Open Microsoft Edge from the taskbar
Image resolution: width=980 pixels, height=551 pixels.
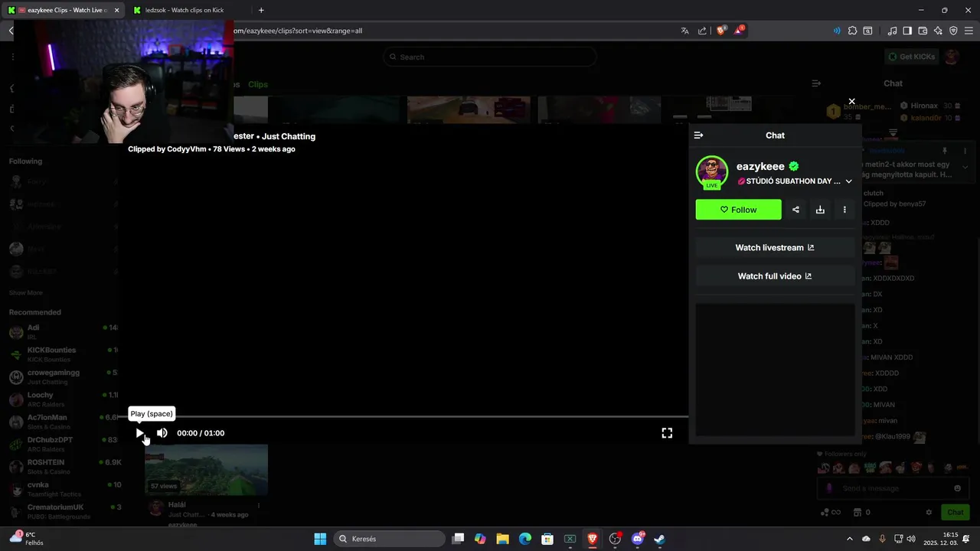[x=525, y=539]
